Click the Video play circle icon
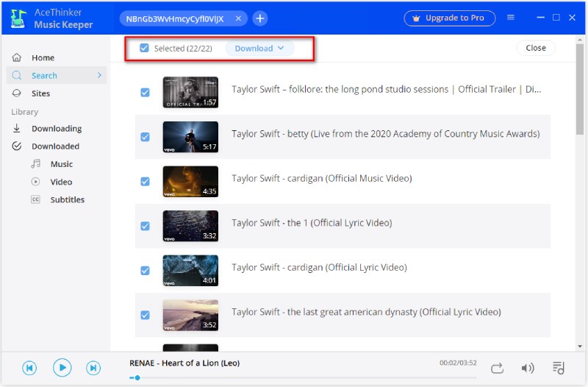This screenshot has width=588, height=387. coord(35,182)
